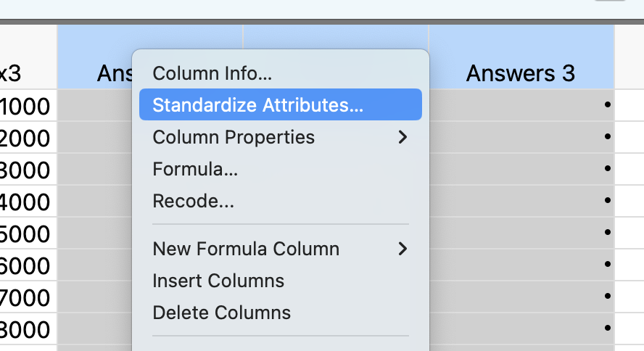Select the cell showing 7000
The image size is (644, 351).
click(x=28, y=298)
